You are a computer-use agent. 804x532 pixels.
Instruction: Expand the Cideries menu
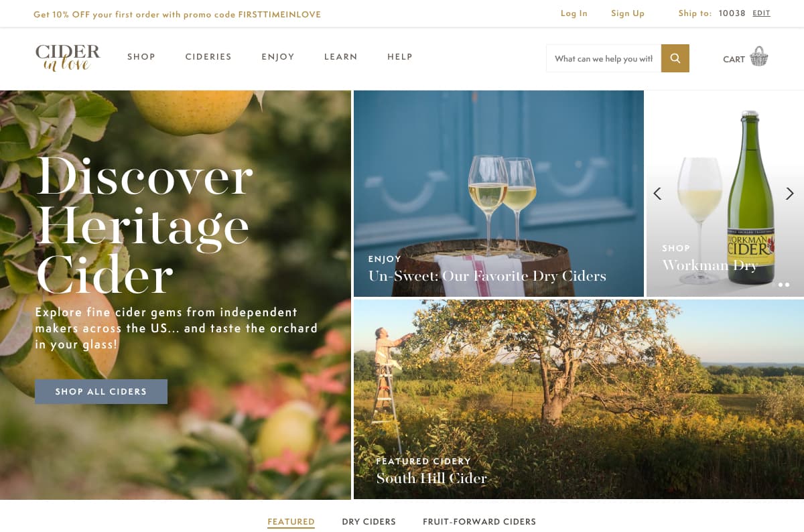[208, 57]
